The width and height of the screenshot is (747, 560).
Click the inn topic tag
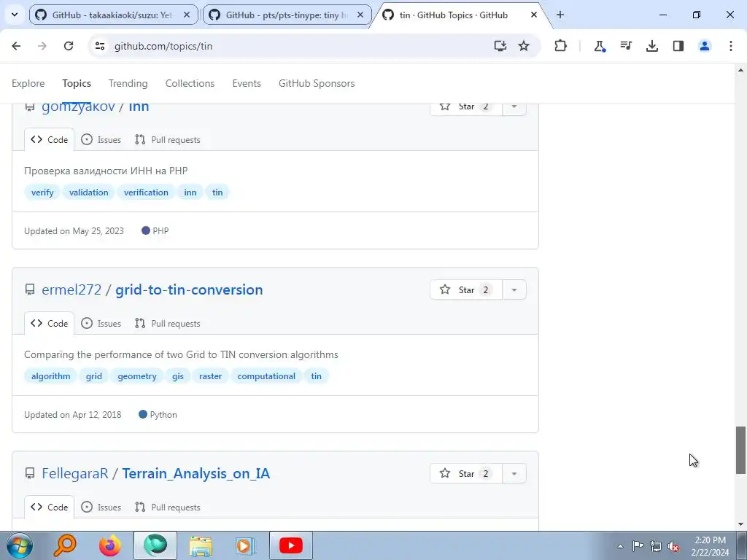[x=190, y=192]
